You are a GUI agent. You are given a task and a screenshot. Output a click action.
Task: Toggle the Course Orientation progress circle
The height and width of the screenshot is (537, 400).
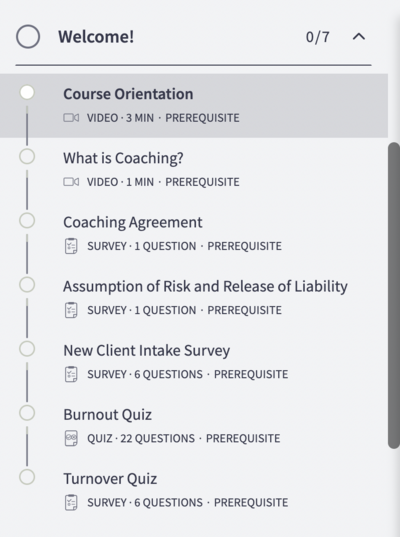(x=27, y=92)
